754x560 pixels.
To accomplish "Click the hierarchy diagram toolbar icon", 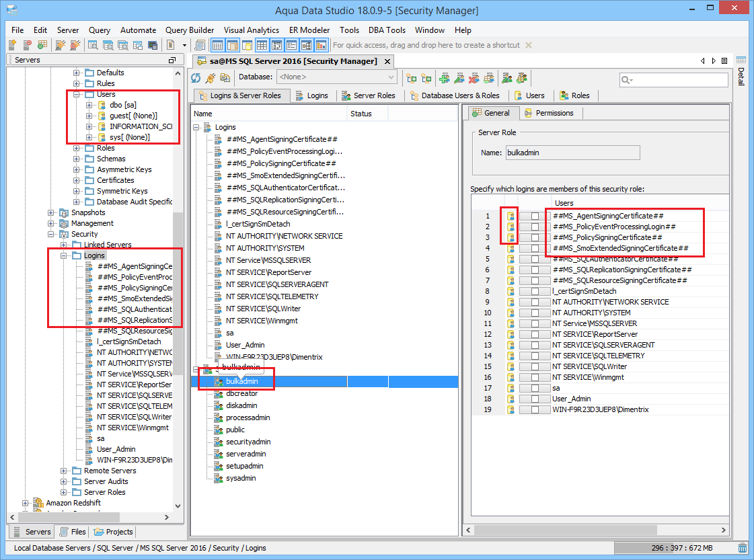I will coord(306,45).
